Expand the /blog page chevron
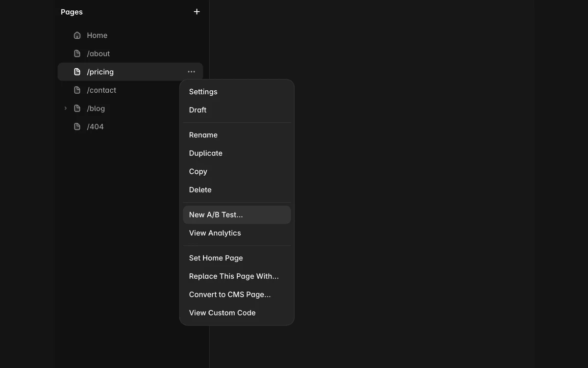588x368 pixels. (x=65, y=108)
